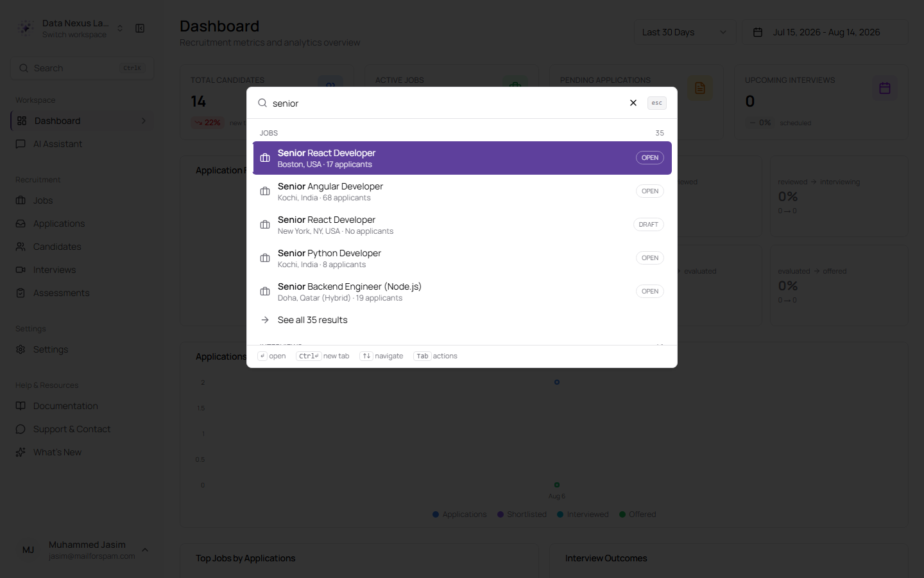The width and height of the screenshot is (924, 578).
Task: Click the green data point above the Aug 6 label
Action: pyautogui.click(x=557, y=485)
